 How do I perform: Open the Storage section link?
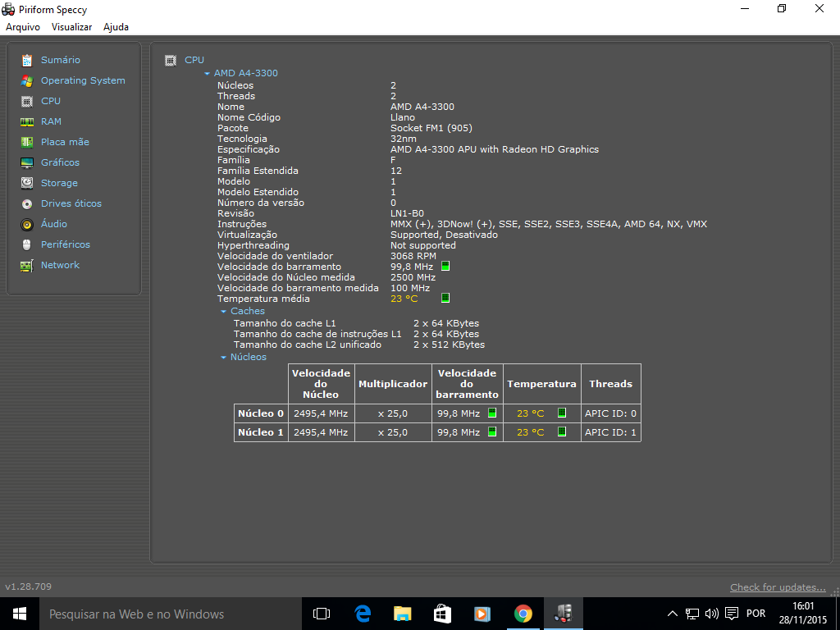pos(59,183)
